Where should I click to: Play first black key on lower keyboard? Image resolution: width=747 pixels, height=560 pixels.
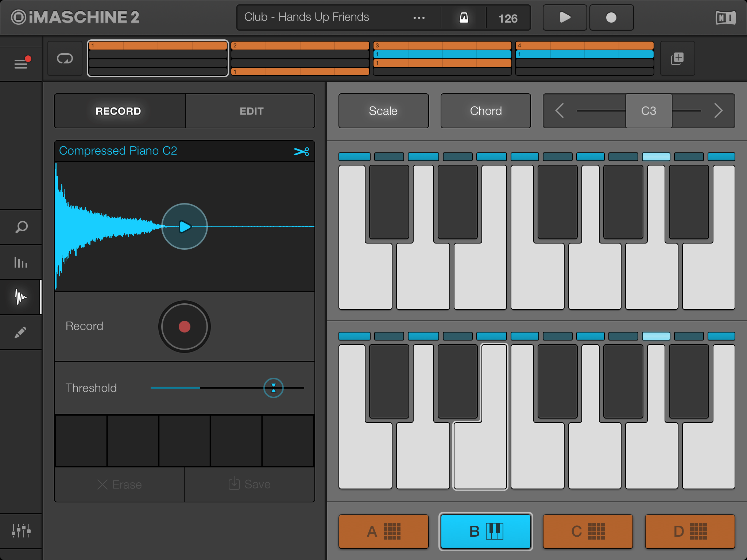point(389,381)
